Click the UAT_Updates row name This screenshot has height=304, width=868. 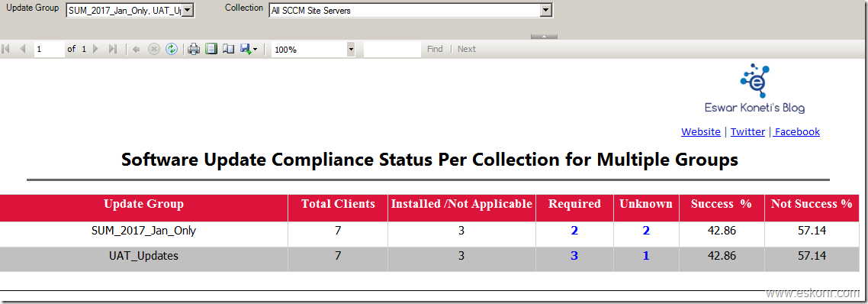(143, 257)
